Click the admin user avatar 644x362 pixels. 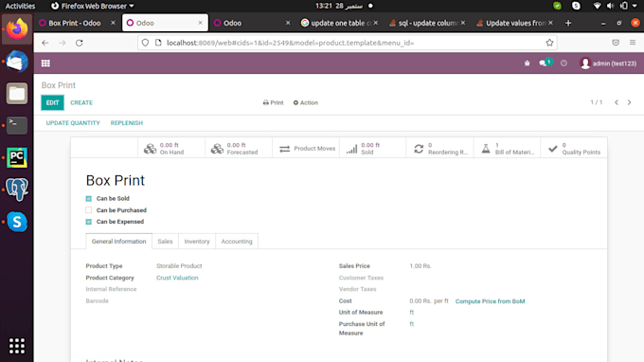(x=585, y=63)
